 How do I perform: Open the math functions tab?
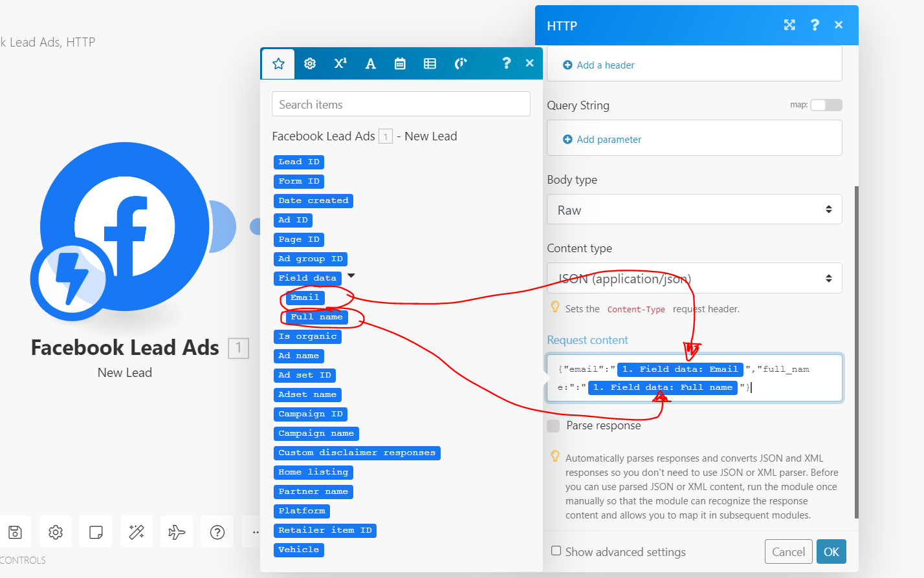[340, 63]
